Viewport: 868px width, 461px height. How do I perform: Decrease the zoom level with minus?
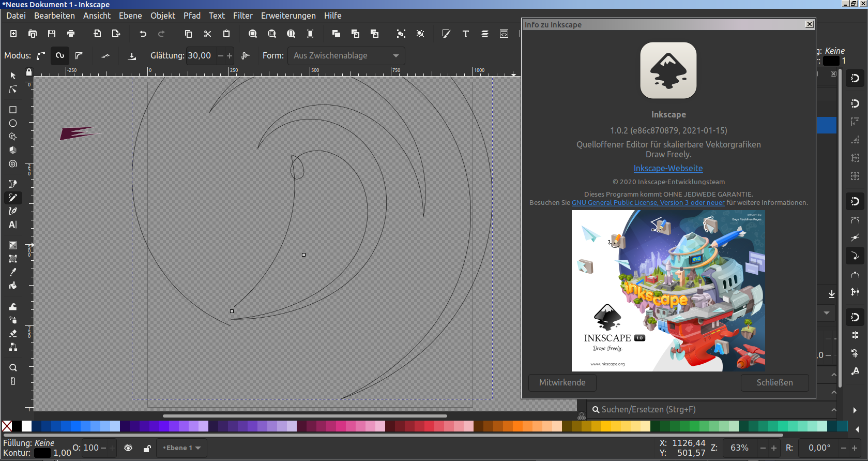click(763, 448)
